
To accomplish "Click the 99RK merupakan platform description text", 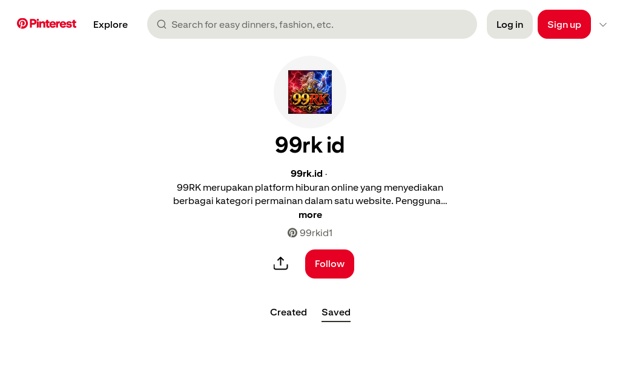I will [x=310, y=194].
